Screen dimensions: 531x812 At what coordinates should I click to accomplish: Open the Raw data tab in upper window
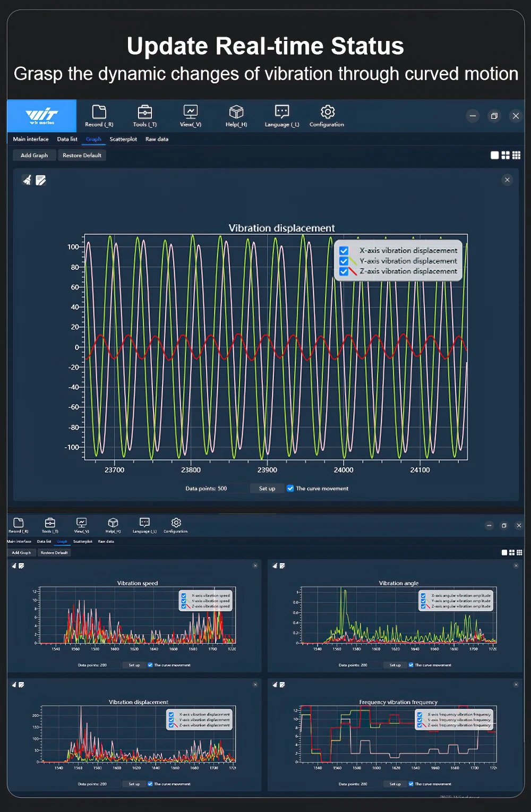[x=157, y=139]
